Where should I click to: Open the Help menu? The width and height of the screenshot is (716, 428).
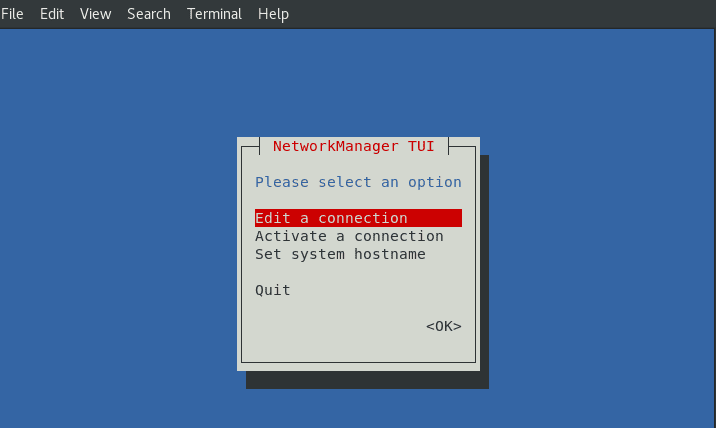pos(273,14)
